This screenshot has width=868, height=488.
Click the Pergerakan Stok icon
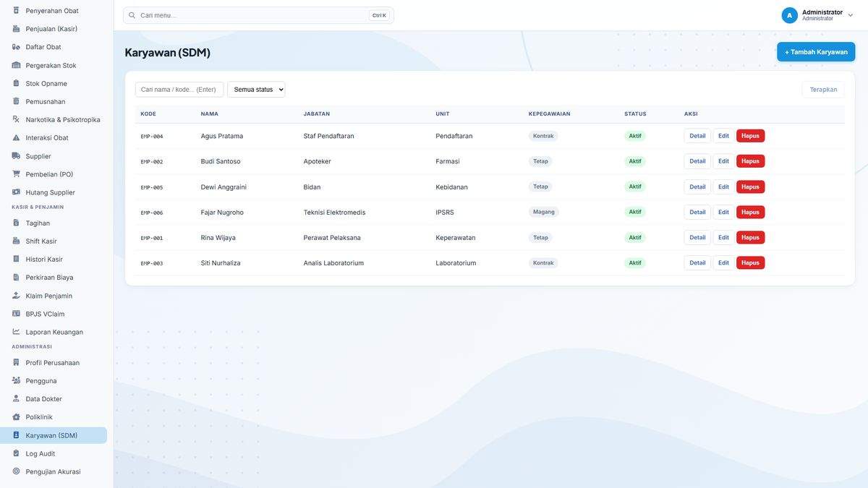tap(16, 65)
